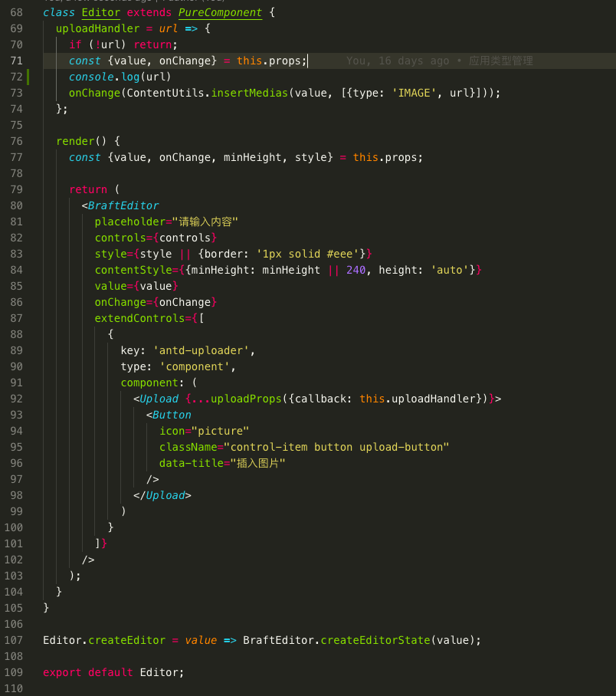Click the 'antd-uploader' key string
Viewport: 616px width, 696px height.
click(201, 350)
